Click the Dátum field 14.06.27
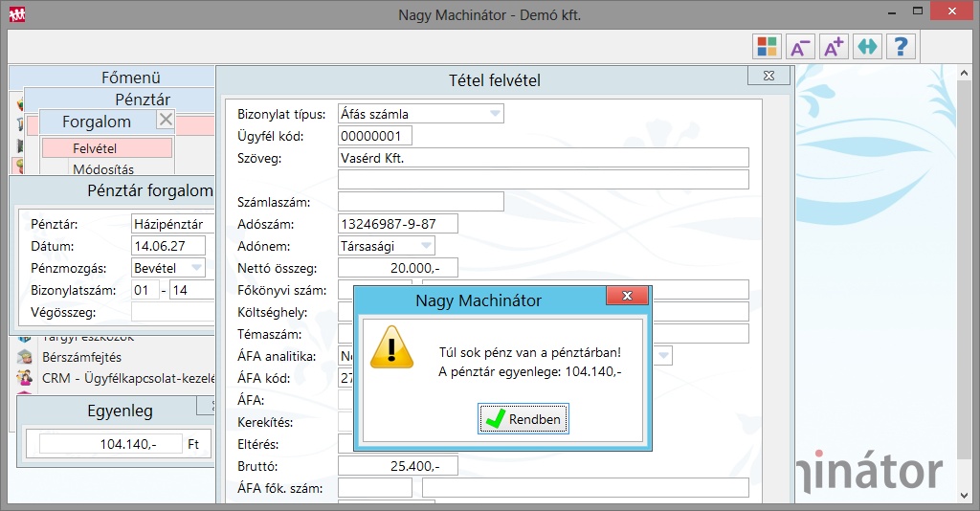 168,246
